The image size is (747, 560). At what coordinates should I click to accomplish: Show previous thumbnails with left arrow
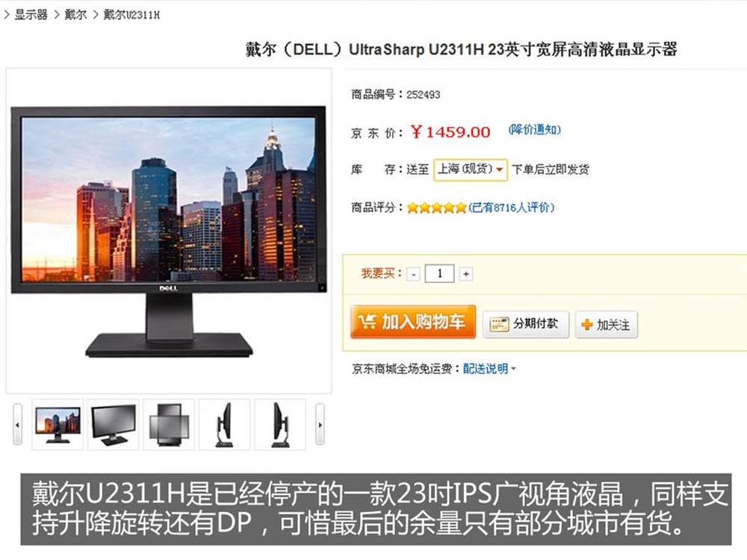(18, 424)
